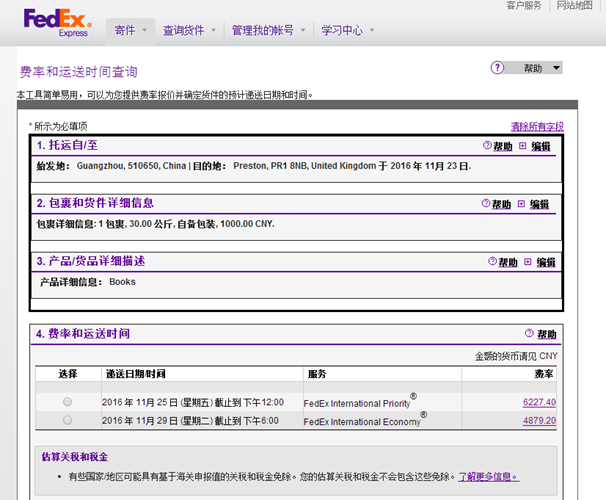
Task: Click the 费率和运送时间查询 page title
Action: 79,71
